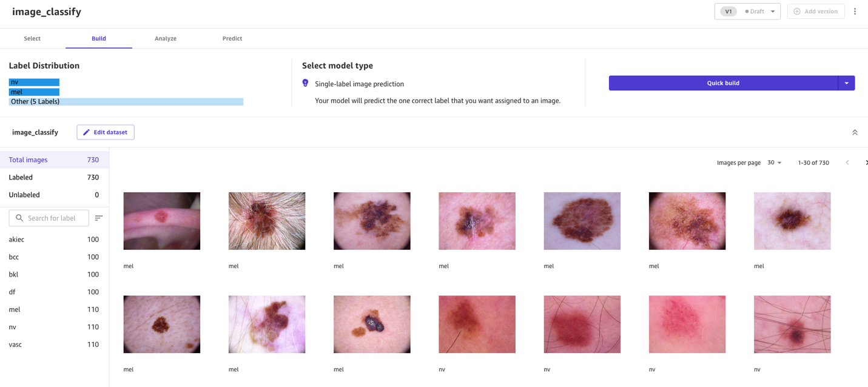Switch to the Predict tab
868x387 pixels.
[232, 38]
